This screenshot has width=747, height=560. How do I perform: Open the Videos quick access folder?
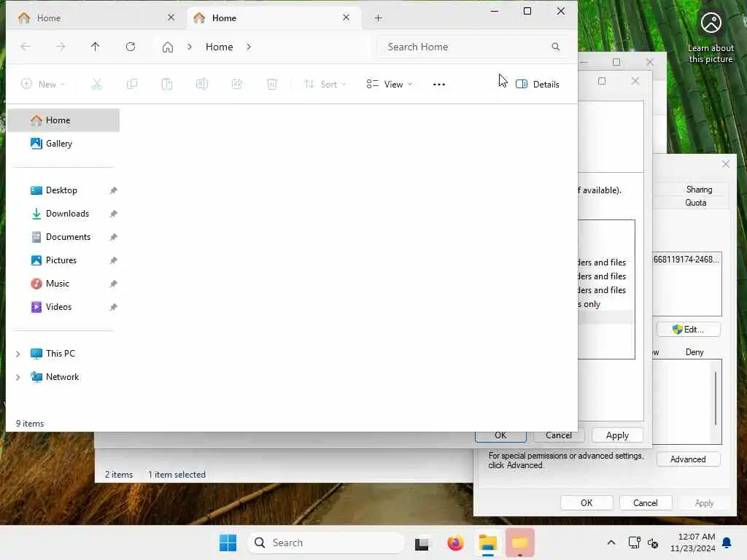[58, 307]
